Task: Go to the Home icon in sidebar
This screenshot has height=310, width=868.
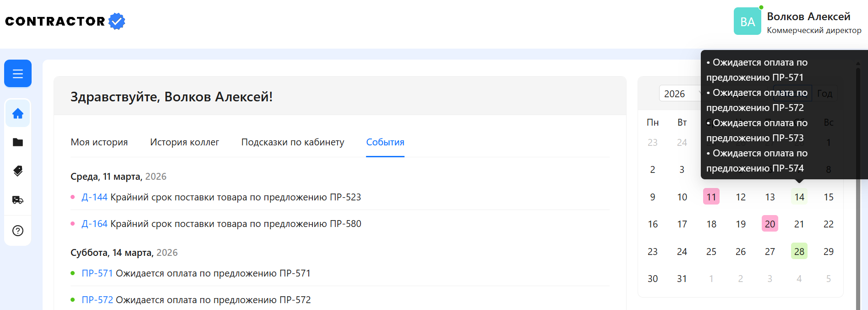Action: (18, 113)
